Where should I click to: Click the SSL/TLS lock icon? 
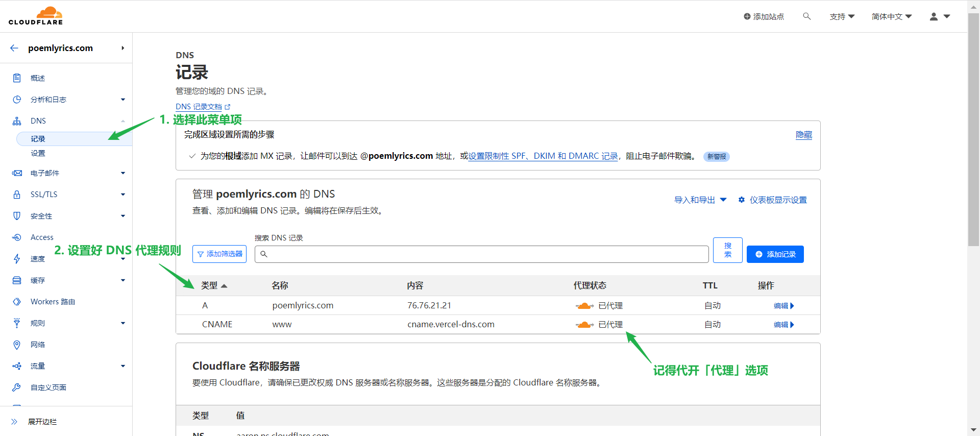pos(17,195)
